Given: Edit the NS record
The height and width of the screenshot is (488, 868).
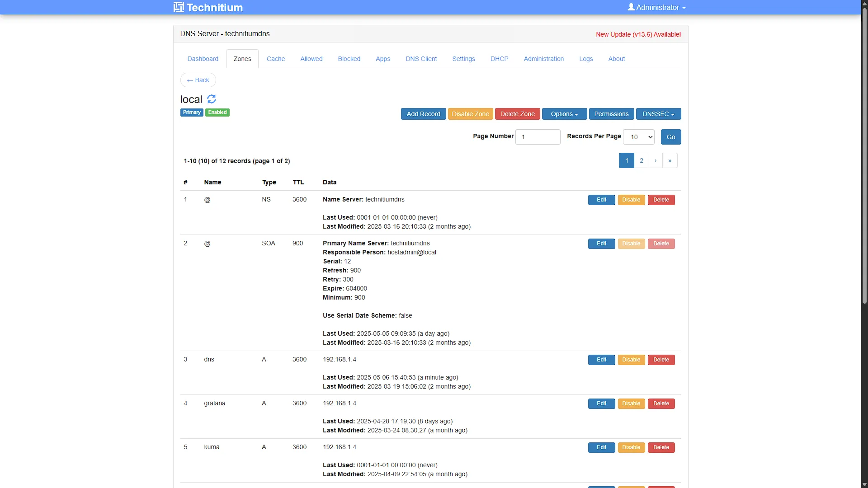Looking at the screenshot, I should point(602,200).
